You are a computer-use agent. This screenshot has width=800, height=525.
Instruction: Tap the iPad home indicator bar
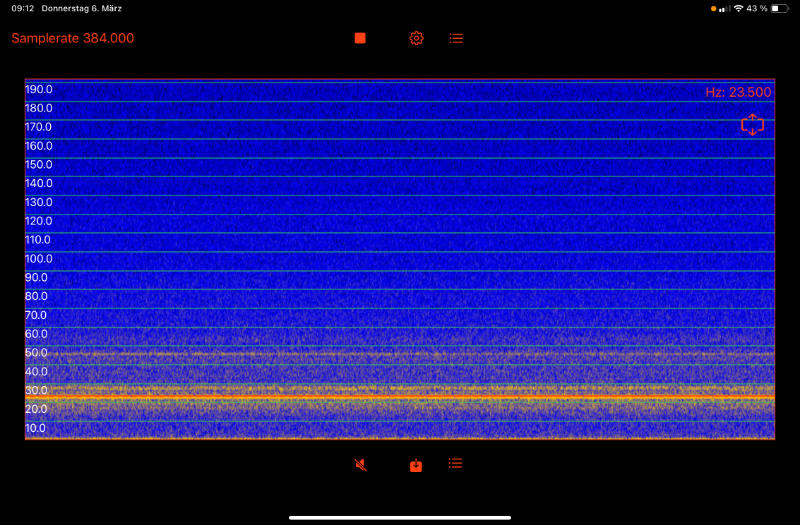point(400,517)
